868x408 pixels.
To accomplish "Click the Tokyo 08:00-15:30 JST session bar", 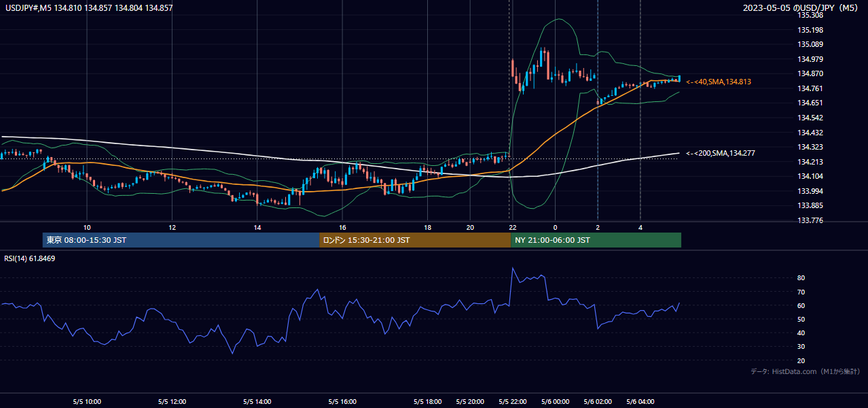I will coord(181,240).
